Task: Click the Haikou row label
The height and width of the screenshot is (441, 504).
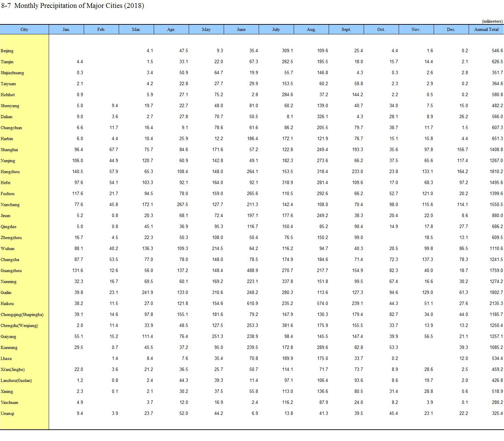Action: [x=7, y=304]
